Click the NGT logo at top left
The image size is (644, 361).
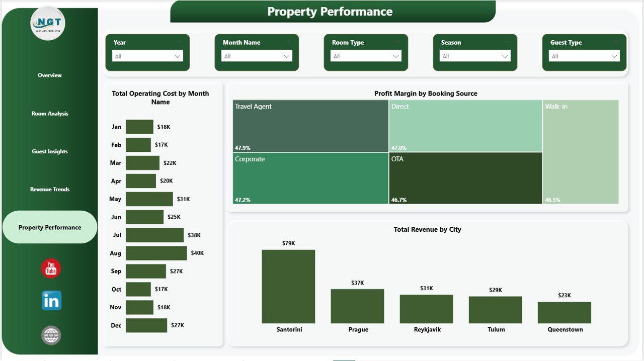click(x=48, y=23)
